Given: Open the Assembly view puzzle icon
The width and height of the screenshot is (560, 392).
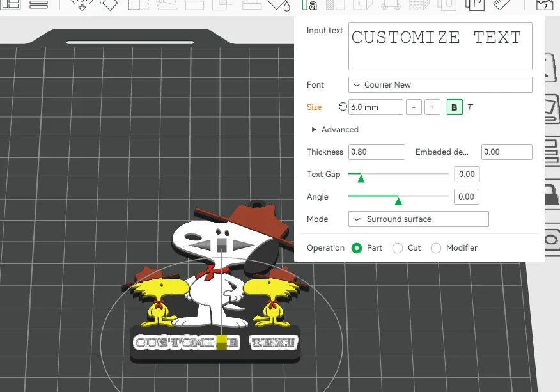Looking at the screenshot, I should (544, 5).
